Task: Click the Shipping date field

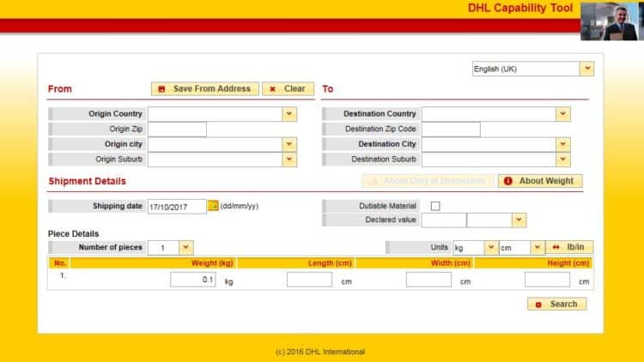Action: (177, 207)
